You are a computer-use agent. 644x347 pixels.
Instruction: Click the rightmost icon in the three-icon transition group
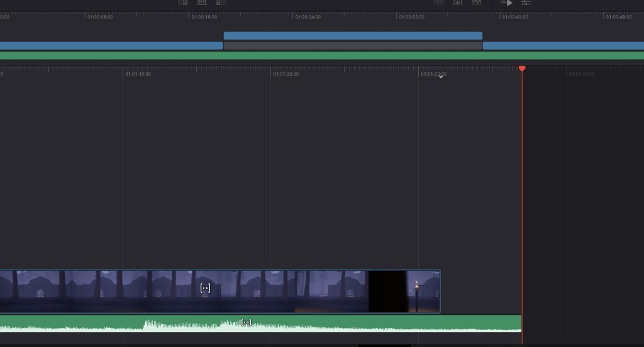[477, 3]
